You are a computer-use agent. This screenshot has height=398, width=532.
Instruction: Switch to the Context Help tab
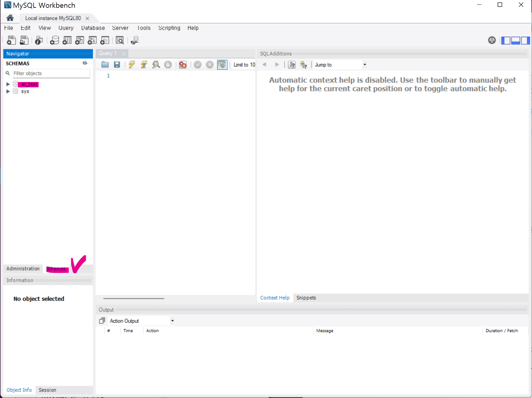point(275,298)
